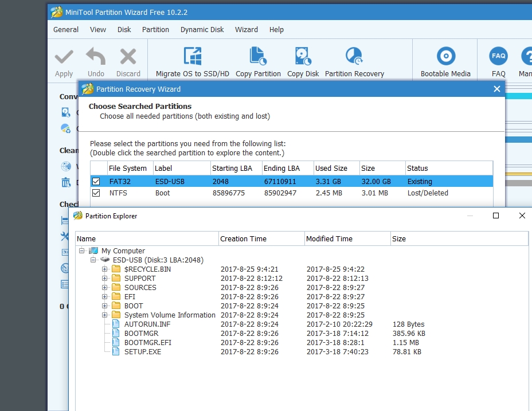This screenshot has height=411, width=532.
Task: Click the Status column header
Action: 449,169
